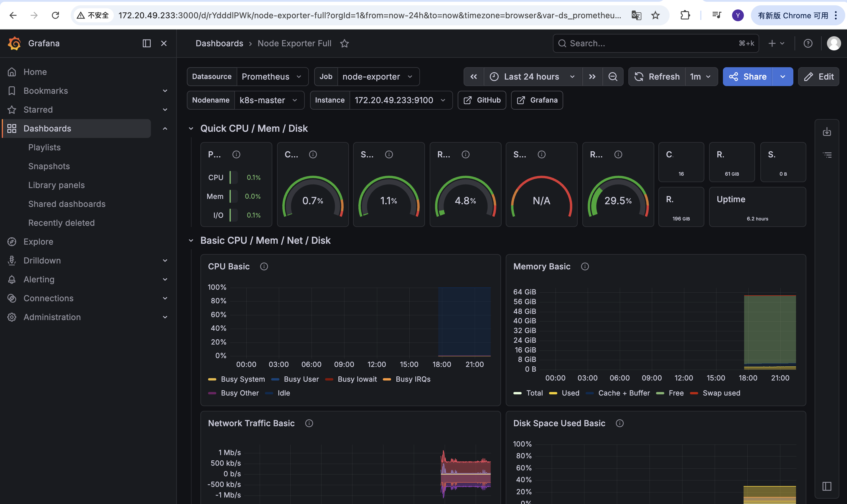Shift time range backward
Screen dimensions: 847x504
pyautogui.click(x=473, y=76)
